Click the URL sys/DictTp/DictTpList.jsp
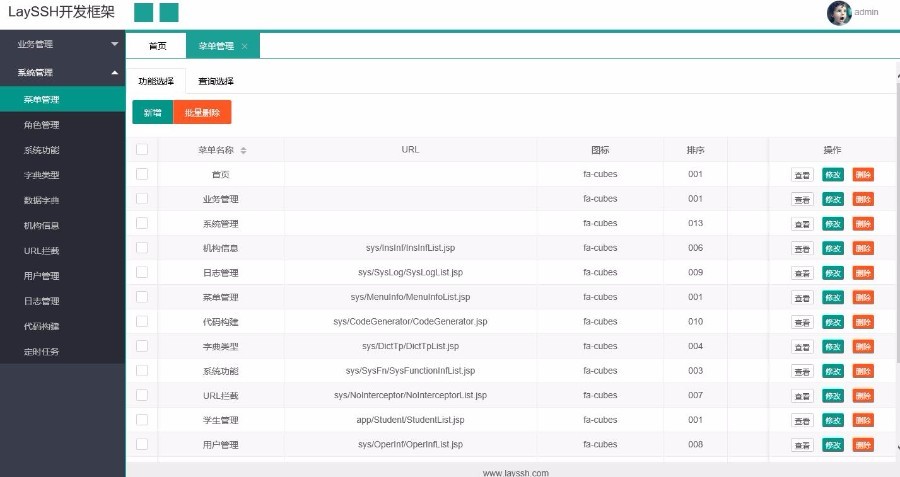 (x=410, y=346)
